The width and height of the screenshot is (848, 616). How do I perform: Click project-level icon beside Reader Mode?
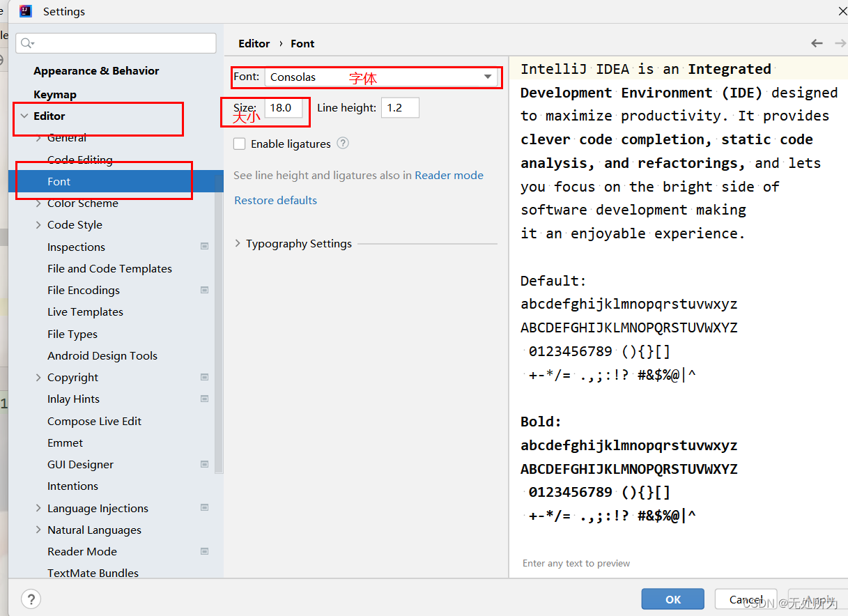click(204, 551)
